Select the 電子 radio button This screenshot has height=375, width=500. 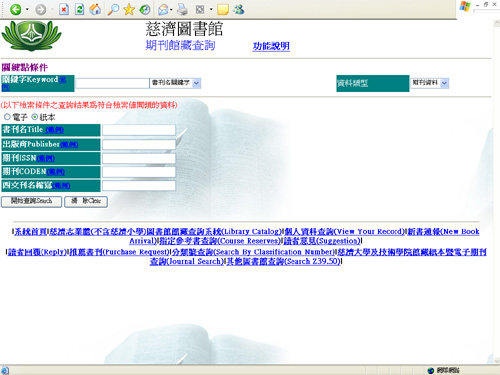tap(7, 117)
